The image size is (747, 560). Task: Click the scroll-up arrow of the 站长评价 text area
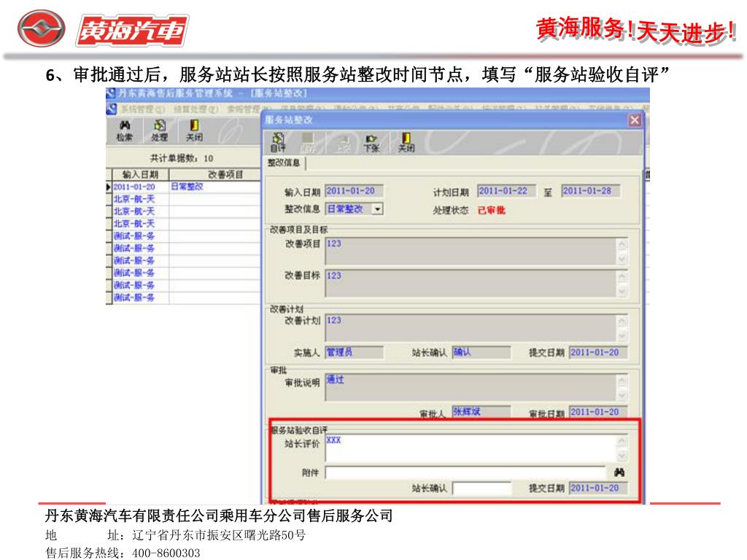tap(622, 441)
